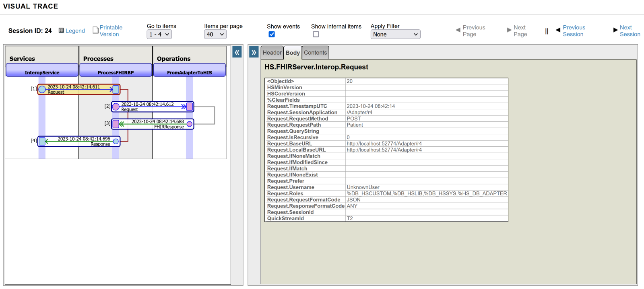This screenshot has width=644, height=289.
Task: Click pink square target of message 2
Action: [190, 107]
